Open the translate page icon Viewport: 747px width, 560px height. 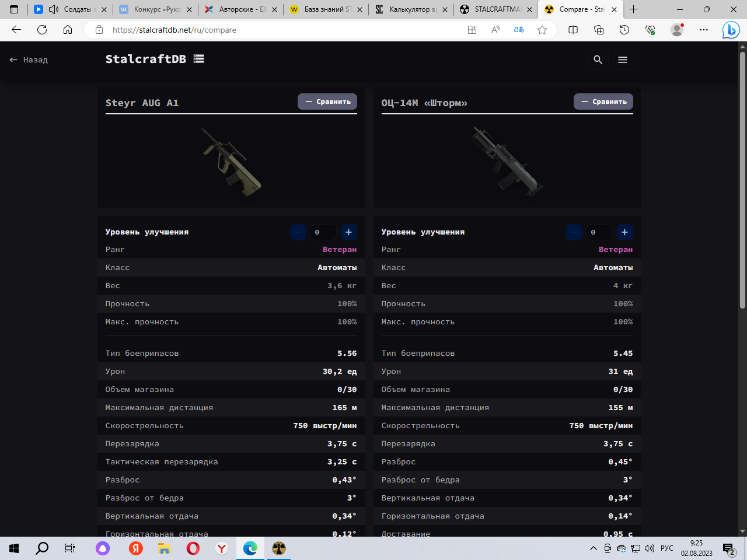[519, 30]
